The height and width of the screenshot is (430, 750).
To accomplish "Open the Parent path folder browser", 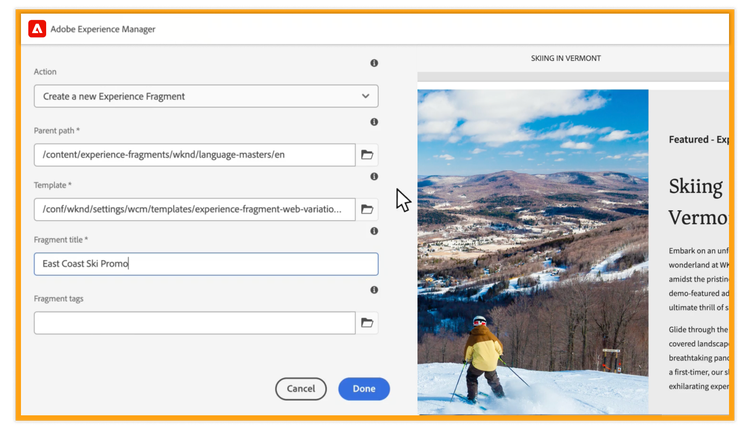I will (367, 155).
